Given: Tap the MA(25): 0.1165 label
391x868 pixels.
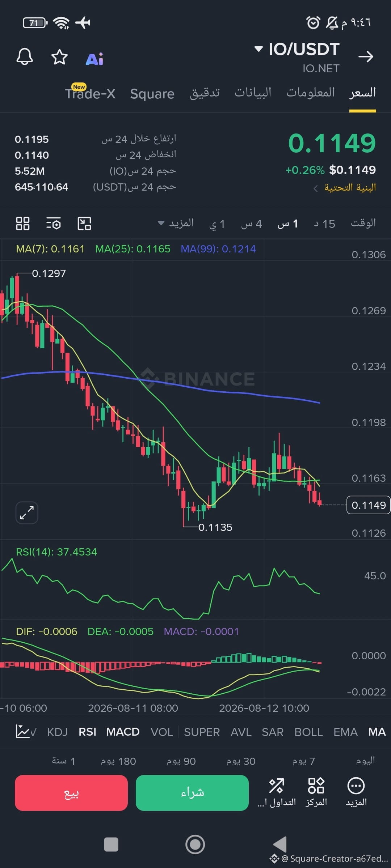Looking at the screenshot, I should pos(133,249).
